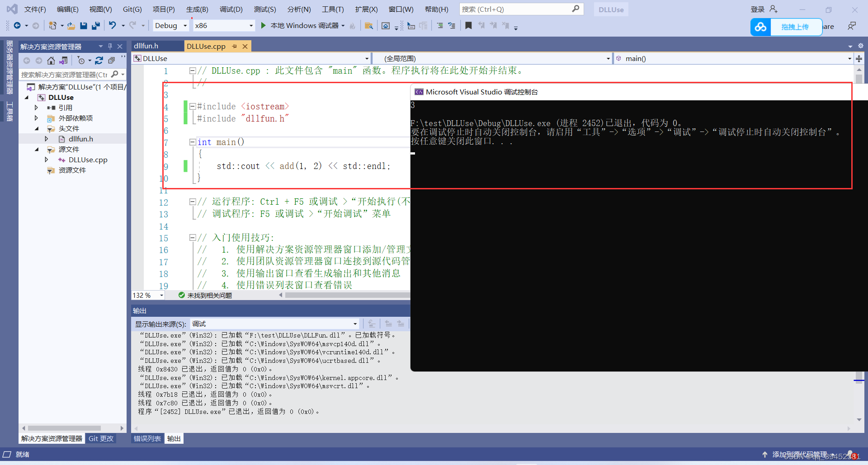Viewport: 868px width, 465px height.
Task: Pin the Solution Explorer panel
Action: [110, 47]
